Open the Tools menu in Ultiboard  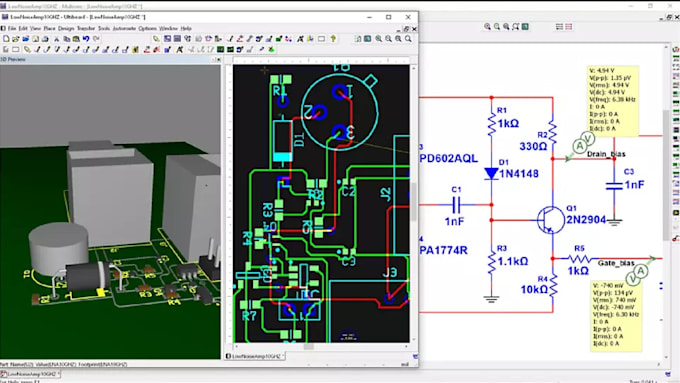(104, 28)
